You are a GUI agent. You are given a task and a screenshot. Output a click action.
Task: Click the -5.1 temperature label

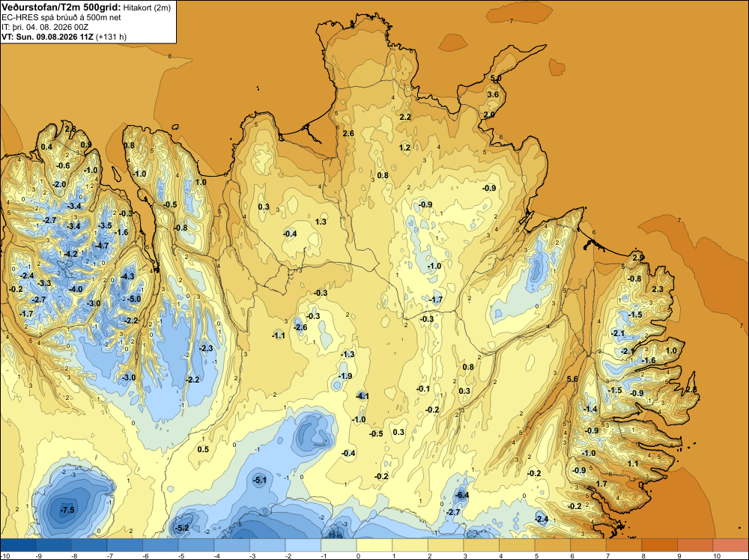tap(259, 481)
